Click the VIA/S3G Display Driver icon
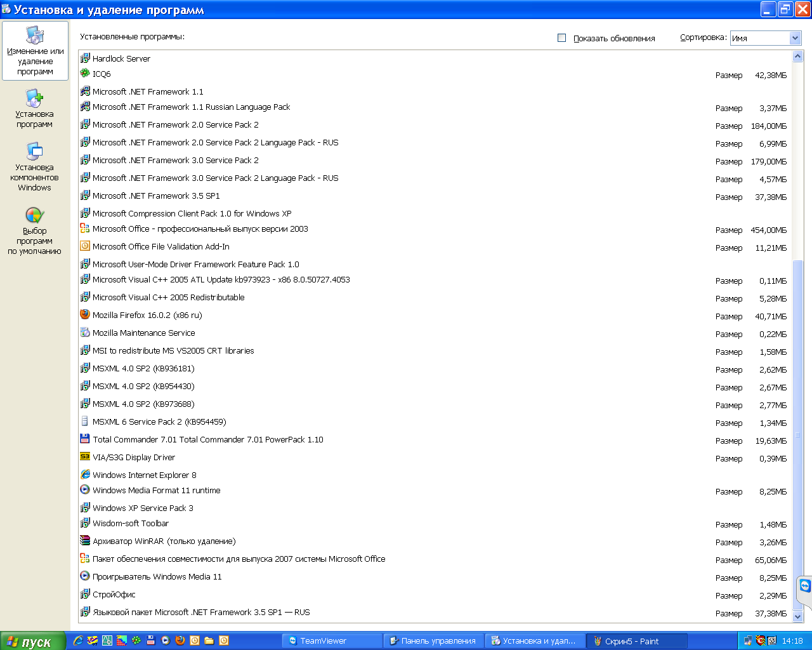This screenshot has height=650, width=812. point(85,456)
